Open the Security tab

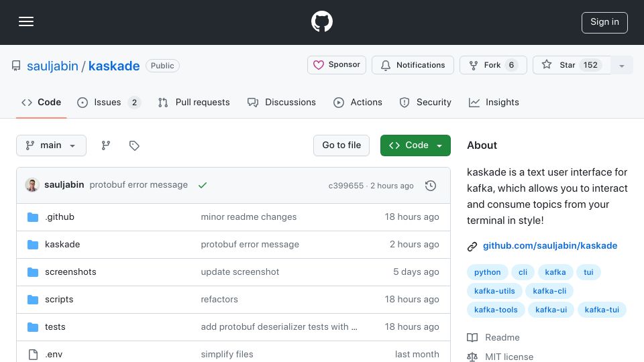(425, 102)
